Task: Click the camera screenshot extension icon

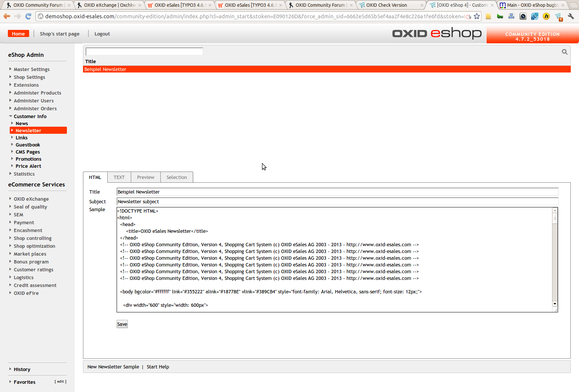Action: pyautogui.click(x=523, y=16)
